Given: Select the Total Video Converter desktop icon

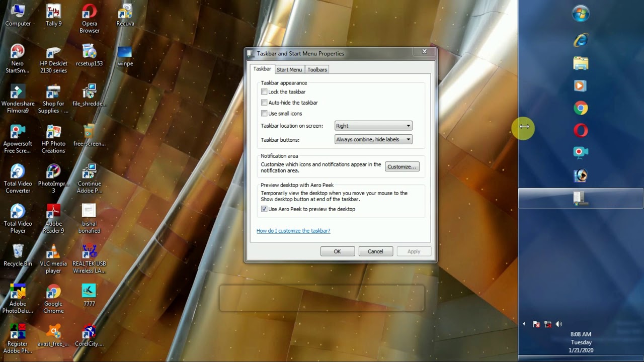Looking at the screenshot, I should coord(18,178).
